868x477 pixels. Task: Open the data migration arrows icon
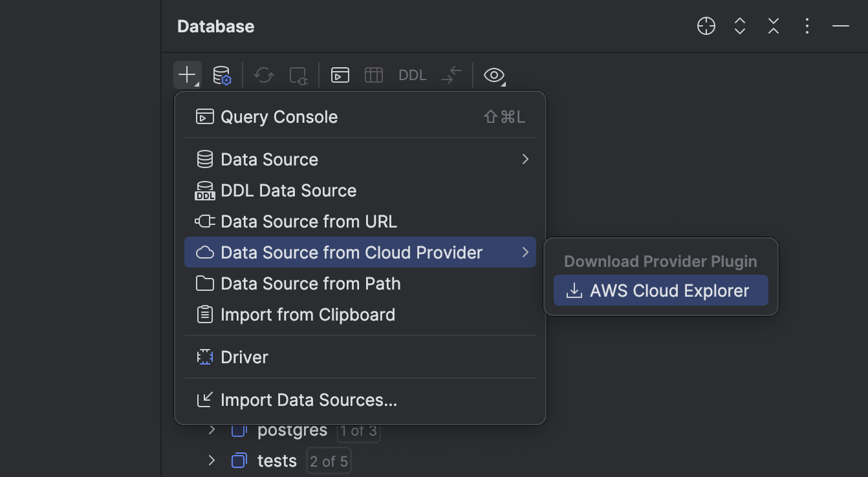[x=451, y=75]
